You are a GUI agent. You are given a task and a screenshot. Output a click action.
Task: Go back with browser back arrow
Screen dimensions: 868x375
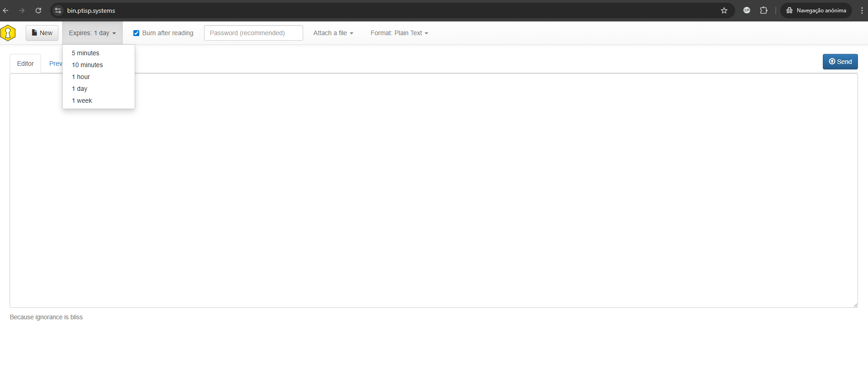coord(5,11)
